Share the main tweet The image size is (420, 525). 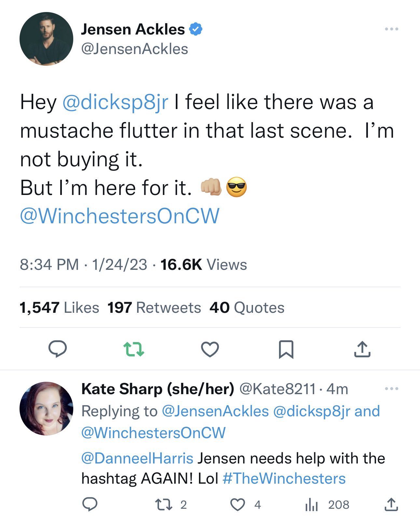pos(362,349)
